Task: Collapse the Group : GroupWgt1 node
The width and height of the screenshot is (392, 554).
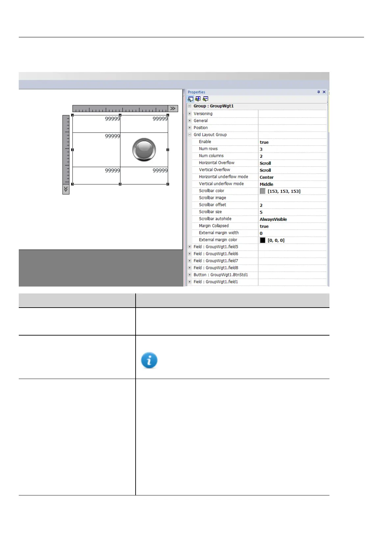Action: [x=190, y=106]
